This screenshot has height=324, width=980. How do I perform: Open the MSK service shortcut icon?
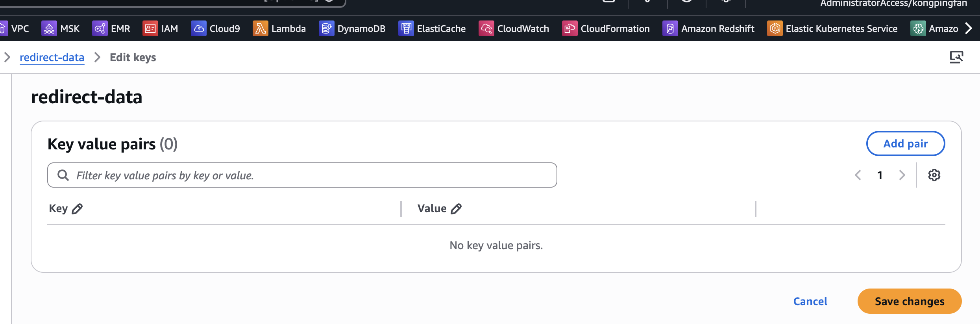tap(49, 29)
